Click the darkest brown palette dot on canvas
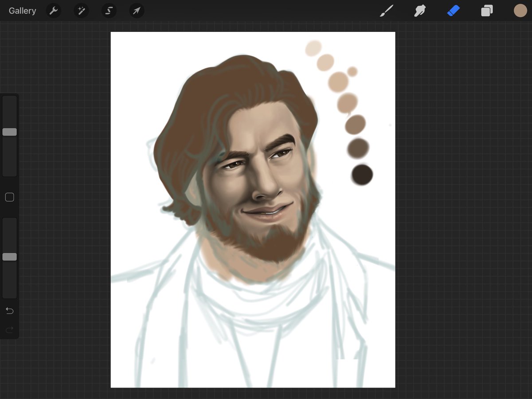The height and width of the screenshot is (399, 532). tap(362, 175)
